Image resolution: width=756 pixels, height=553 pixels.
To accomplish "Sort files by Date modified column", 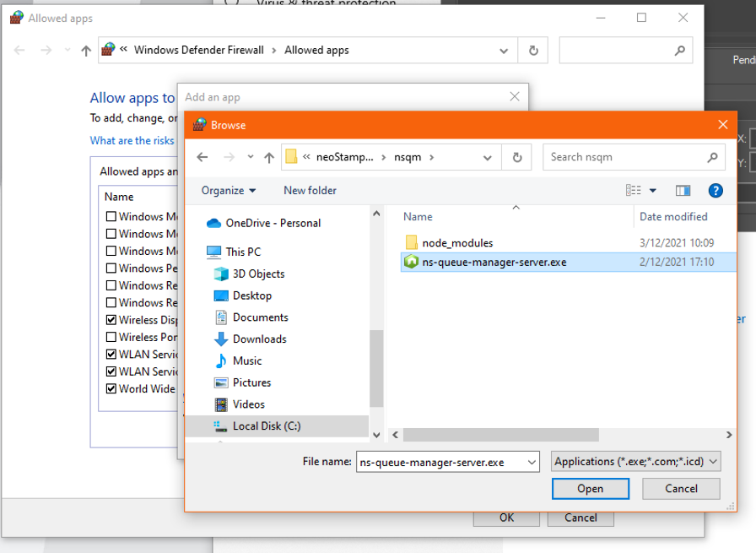I will click(673, 217).
